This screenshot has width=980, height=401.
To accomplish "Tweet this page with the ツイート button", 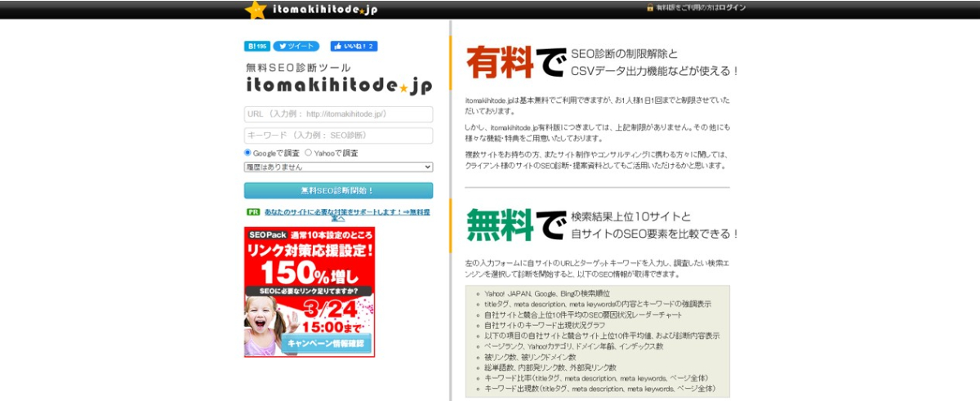I will point(296,47).
